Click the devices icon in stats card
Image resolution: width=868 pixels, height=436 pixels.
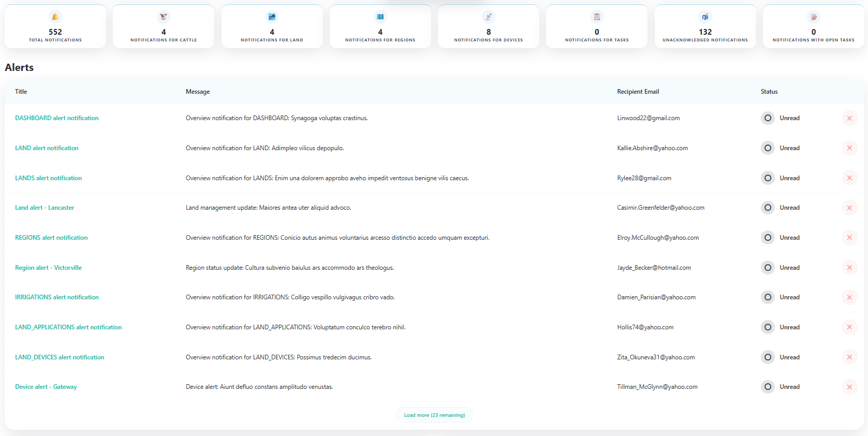[489, 17]
